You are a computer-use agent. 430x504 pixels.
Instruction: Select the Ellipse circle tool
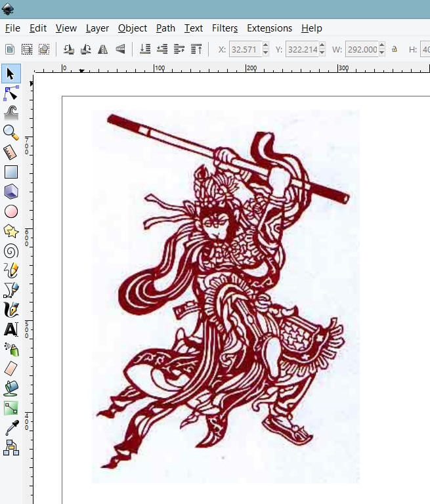11,211
